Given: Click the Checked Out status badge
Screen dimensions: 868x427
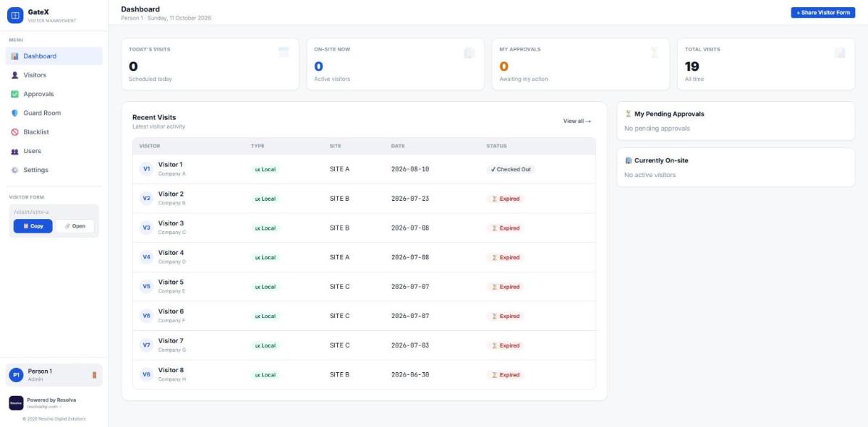Looking at the screenshot, I should 511,169.
